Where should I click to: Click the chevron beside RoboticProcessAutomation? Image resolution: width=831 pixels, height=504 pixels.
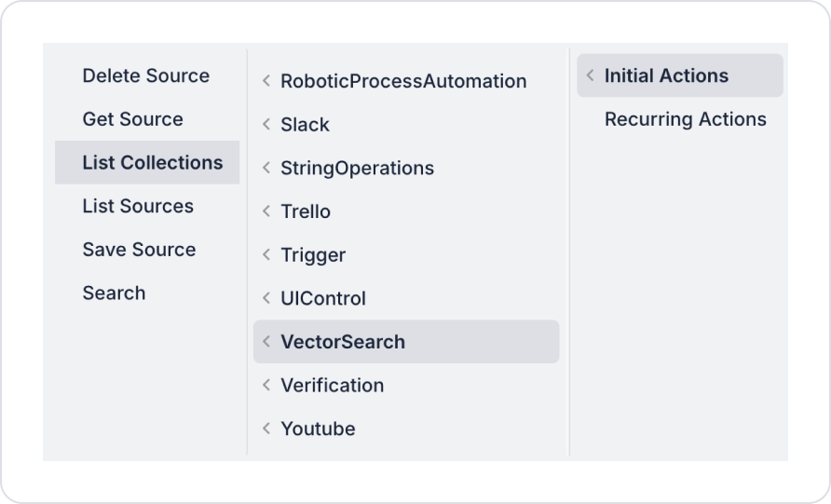coord(266,82)
